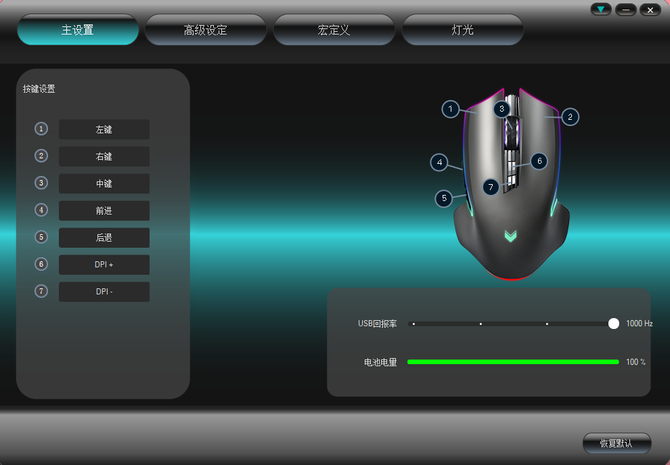Click the teal triangle dropdown window button

pyautogui.click(x=601, y=9)
